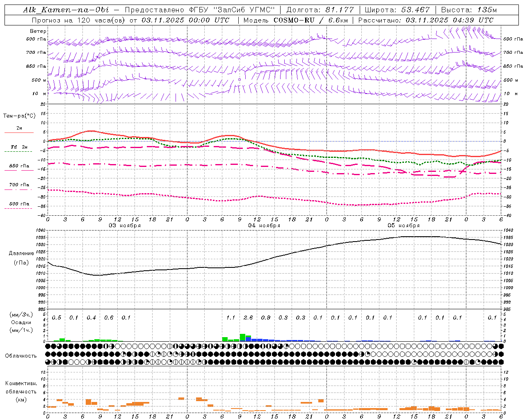The height and width of the screenshot is (420, 525).
Task: Click the Td 2м dew point legend entry
Action: coord(19,147)
